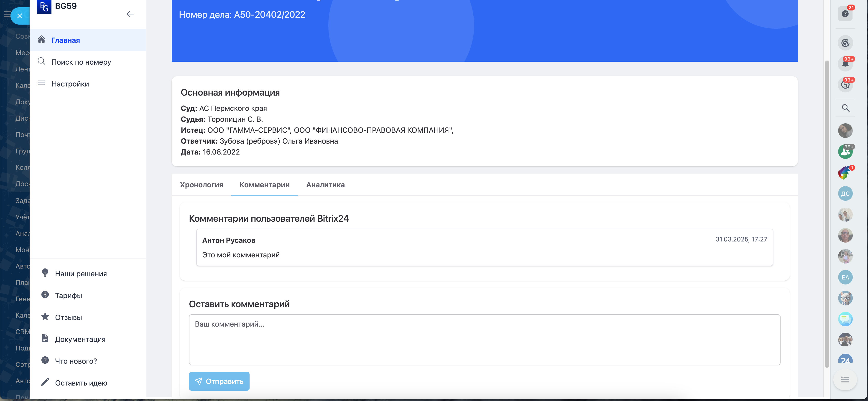This screenshot has width=868, height=401.
Task: Focus the Ваш комментарий text field
Action: coord(484,339)
